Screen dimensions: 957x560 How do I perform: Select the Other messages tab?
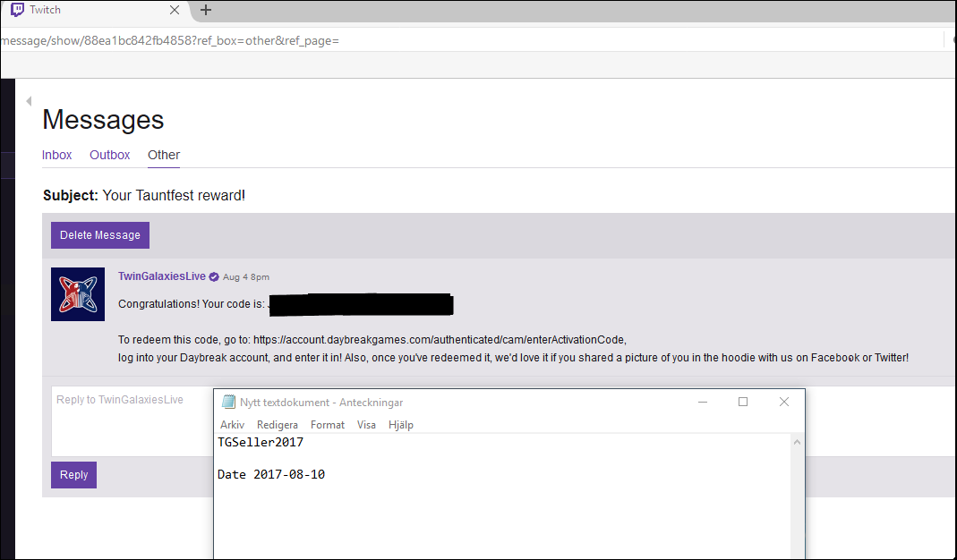tap(164, 155)
